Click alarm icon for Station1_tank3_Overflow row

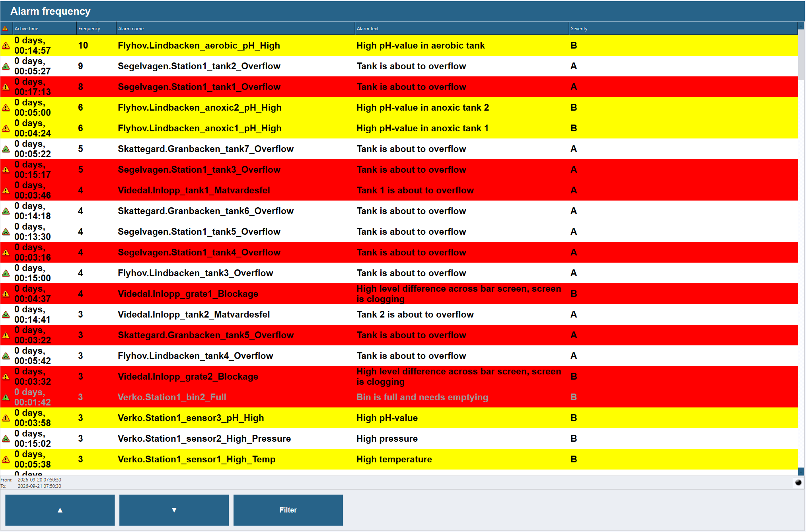pyautogui.click(x=6, y=170)
